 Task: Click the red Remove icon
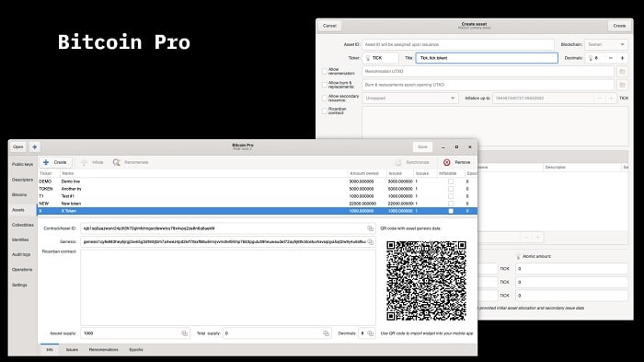pyautogui.click(x=447, y=162)
